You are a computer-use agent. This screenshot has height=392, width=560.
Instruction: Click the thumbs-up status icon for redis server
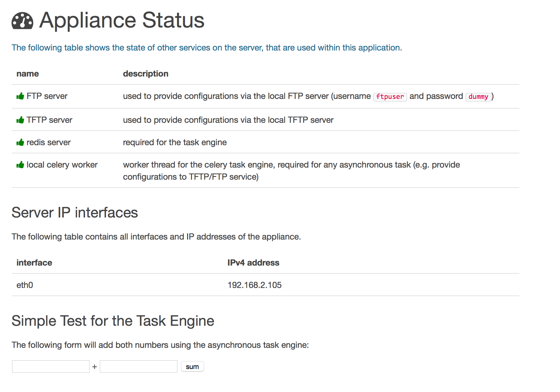pos(20,142)
